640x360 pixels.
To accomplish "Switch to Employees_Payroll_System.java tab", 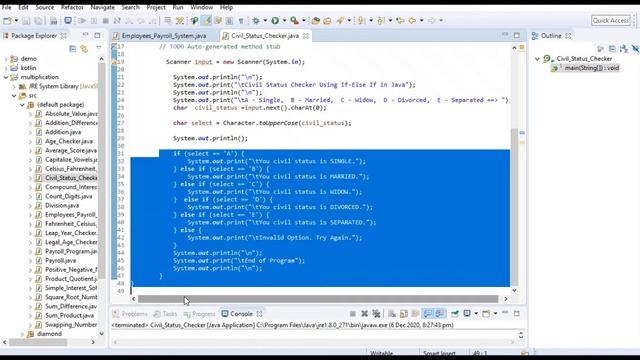I will 164,36.
